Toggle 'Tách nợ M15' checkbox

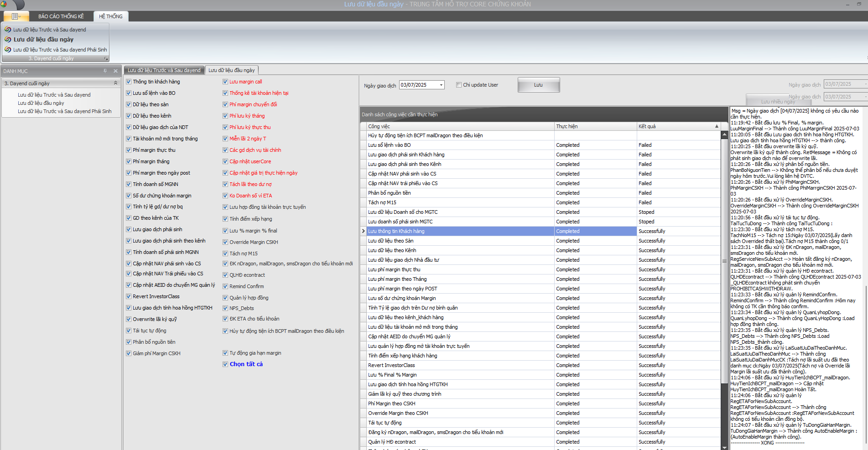[225, 253]
